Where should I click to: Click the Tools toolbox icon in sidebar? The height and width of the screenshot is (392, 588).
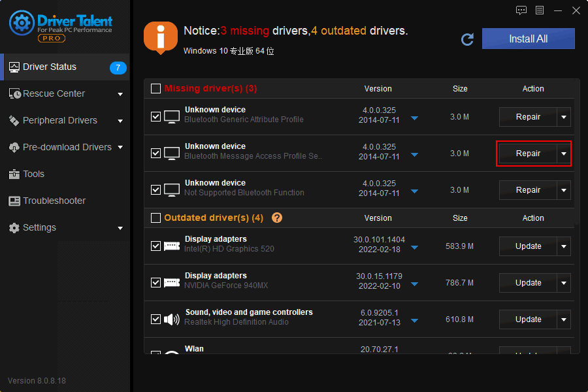click(14, 174)
